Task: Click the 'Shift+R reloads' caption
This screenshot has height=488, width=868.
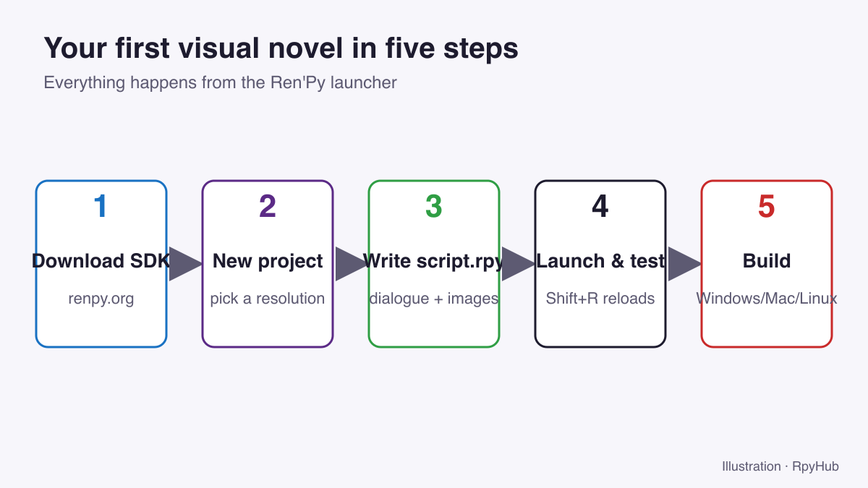Action: [x=600, y=298]
